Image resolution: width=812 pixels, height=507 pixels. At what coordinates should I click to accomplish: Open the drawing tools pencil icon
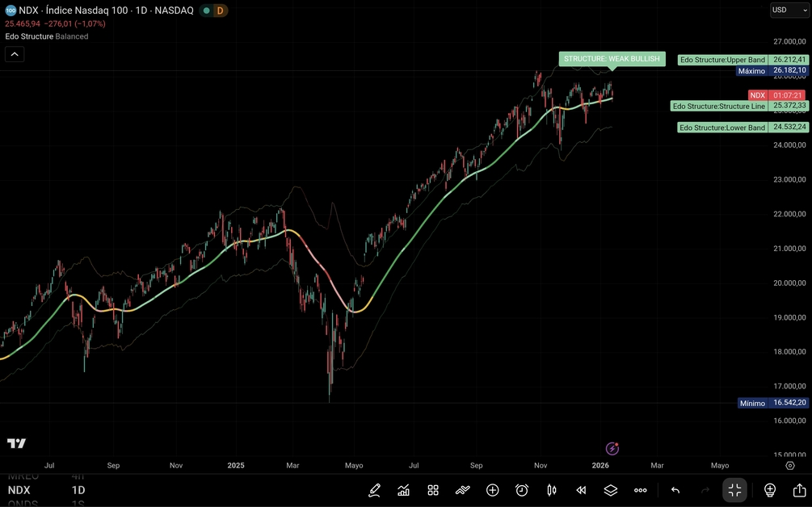pyautogui.click(x=374, y=490)
